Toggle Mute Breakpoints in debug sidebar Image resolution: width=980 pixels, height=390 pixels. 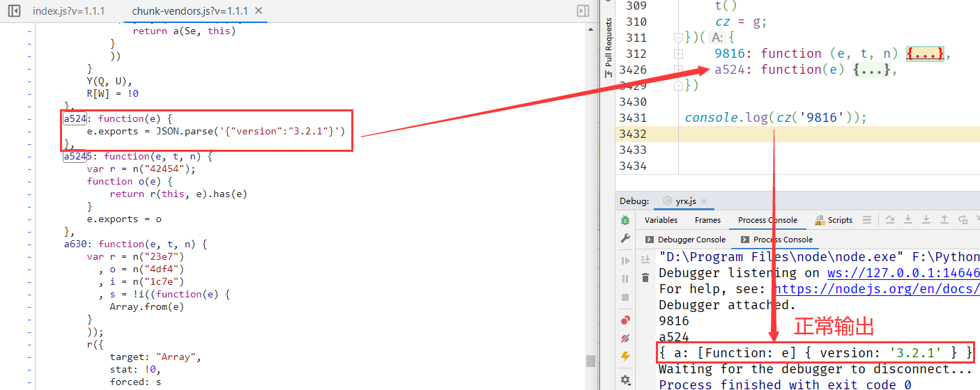(625, 338)
